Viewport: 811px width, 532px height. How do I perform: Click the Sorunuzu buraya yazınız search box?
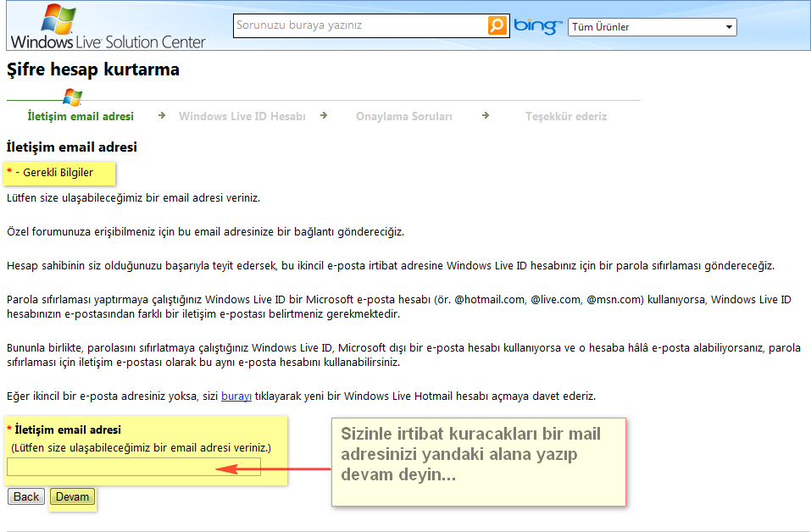(x=360, y=25)
